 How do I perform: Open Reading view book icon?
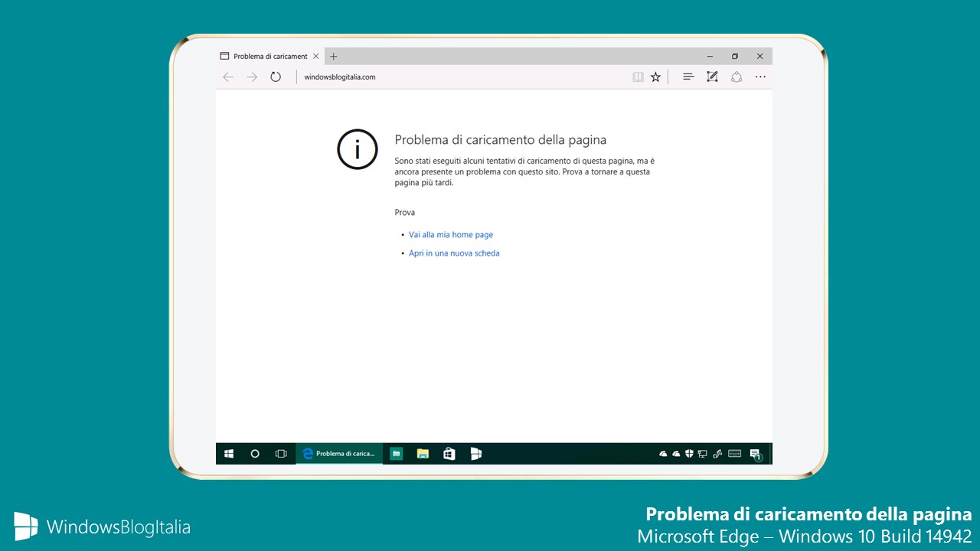click(638, 77)
